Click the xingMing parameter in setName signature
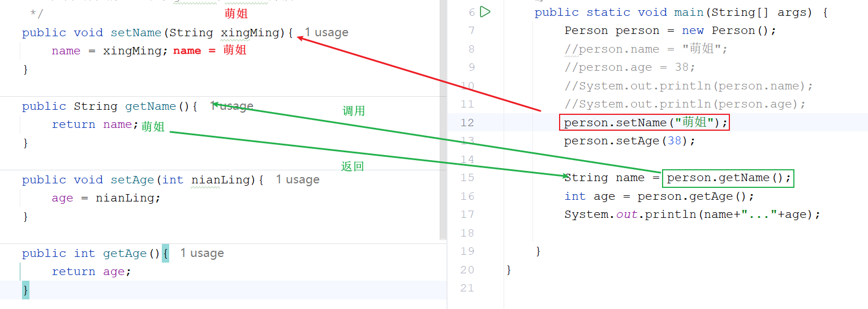 coord(250,33)
